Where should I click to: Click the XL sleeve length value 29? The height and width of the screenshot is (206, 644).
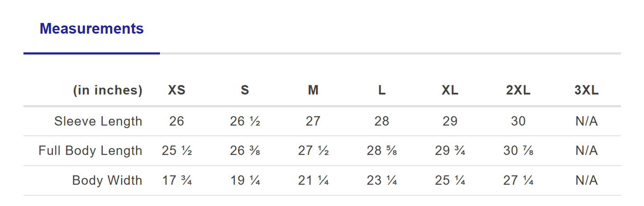coord(450,121)
